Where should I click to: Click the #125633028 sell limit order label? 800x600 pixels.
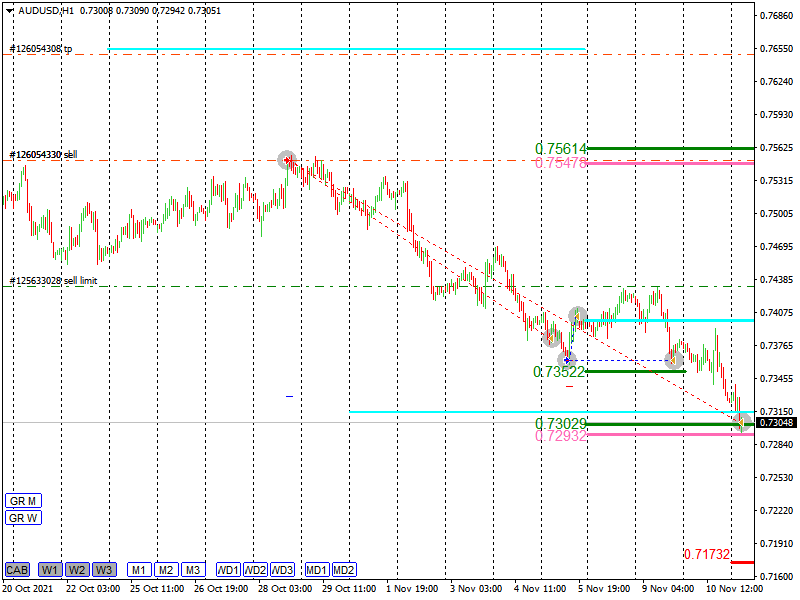point(53,281)
